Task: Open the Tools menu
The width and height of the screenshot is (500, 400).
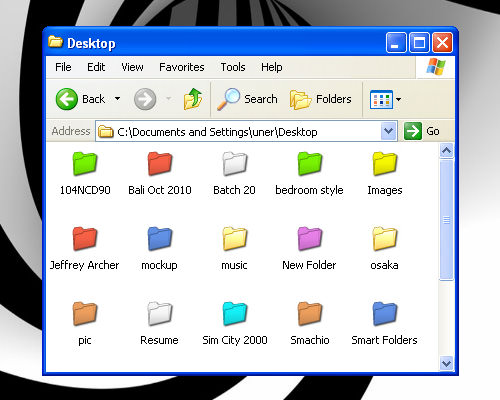Action: click(233, 67)
